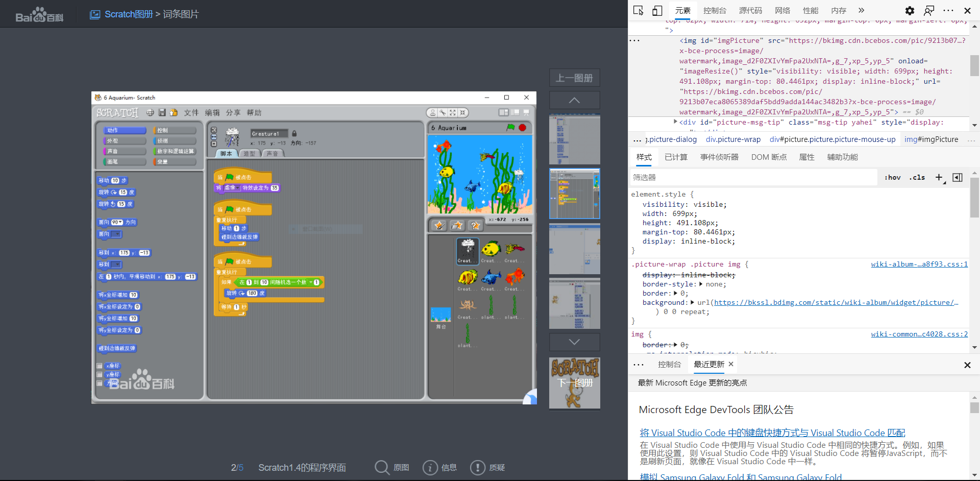Click the paint new sprite star icon

[x=439, y=225]
